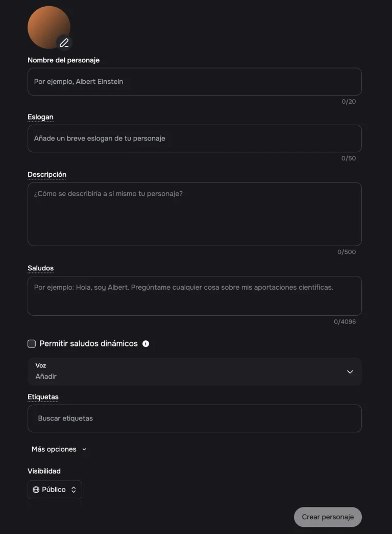Screen dimensions: 392x534
Task: Open the Público visibility dropdown
Action: 55,490
